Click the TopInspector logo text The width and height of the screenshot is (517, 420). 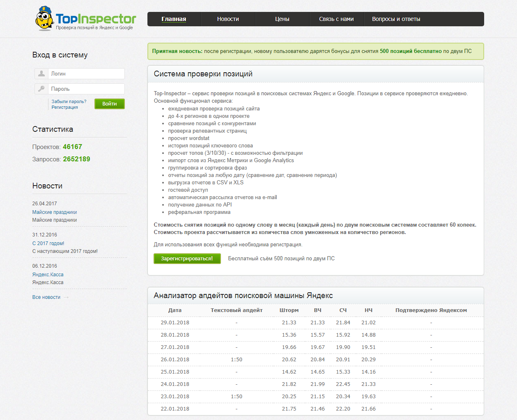[x=96, y=19]
